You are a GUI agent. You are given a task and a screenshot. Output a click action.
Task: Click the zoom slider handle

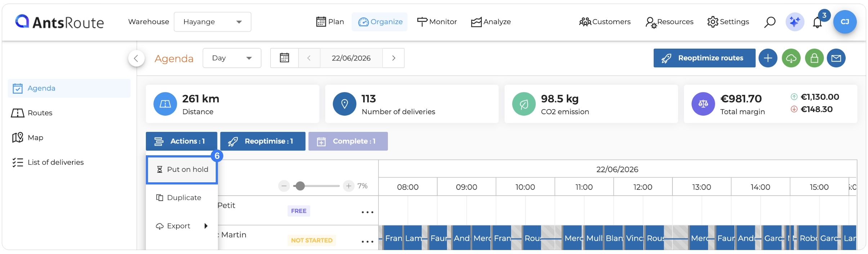coord(300,186)
